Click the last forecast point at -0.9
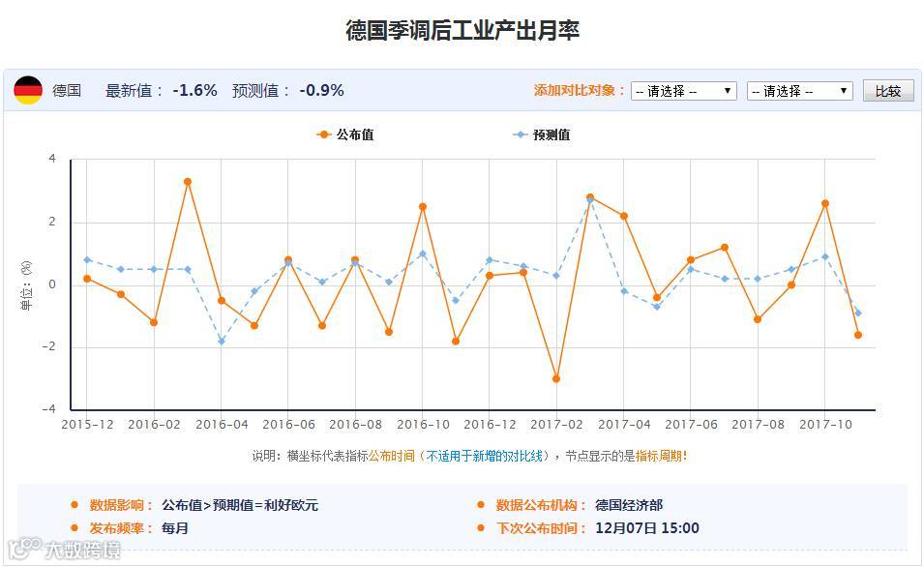The image size is (924, 567). coord(858,313)
